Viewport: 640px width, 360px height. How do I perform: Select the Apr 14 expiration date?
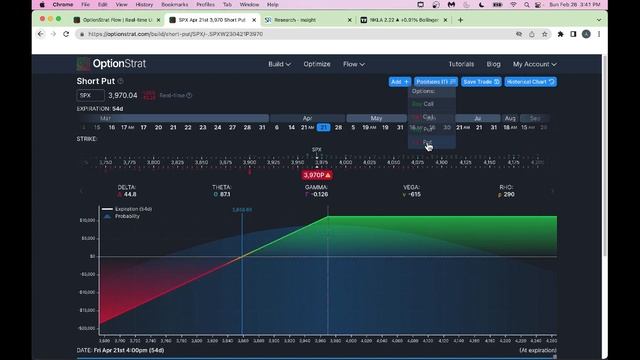click(291, 128)
